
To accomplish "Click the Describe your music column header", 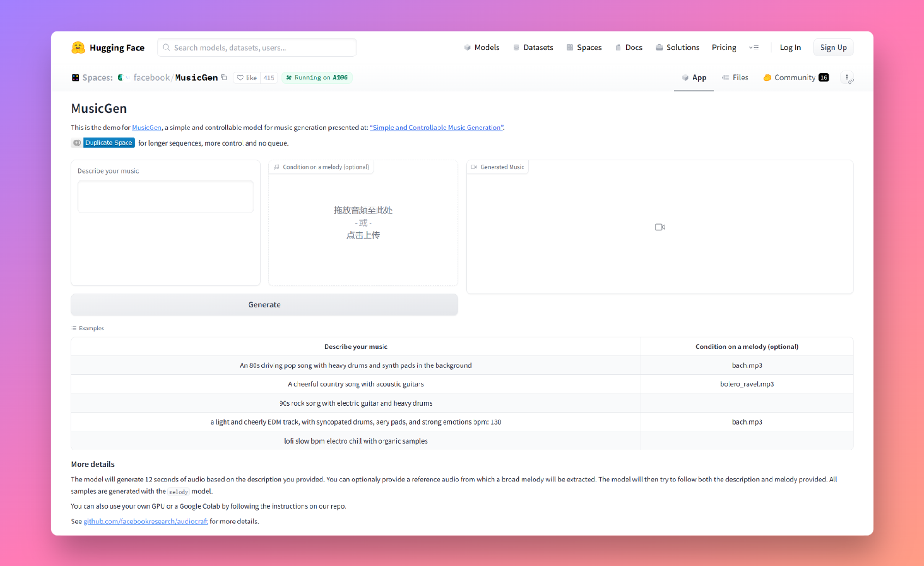I will [x=356, y=347].
